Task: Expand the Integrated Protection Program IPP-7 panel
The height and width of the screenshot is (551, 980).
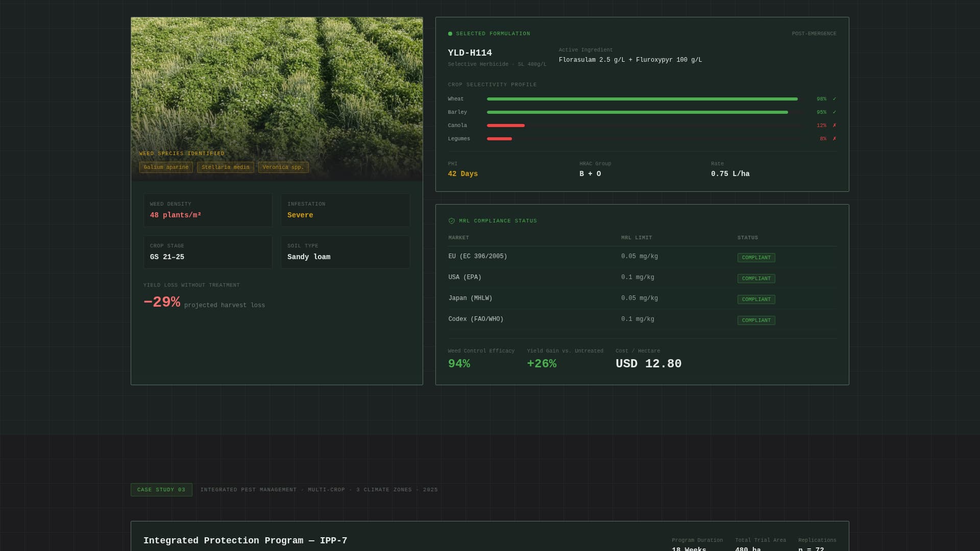Action: point(246,541)
